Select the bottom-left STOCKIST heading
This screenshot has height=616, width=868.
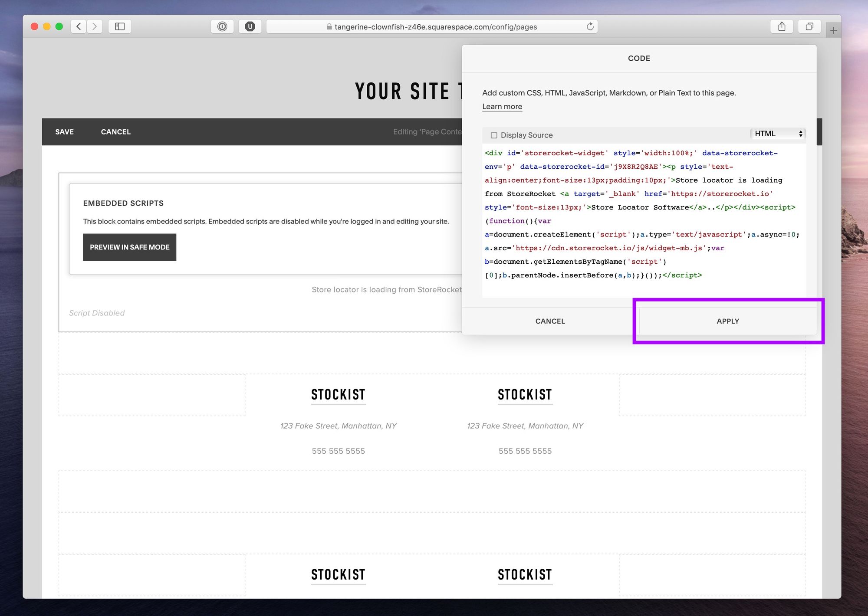coord(338,575)
